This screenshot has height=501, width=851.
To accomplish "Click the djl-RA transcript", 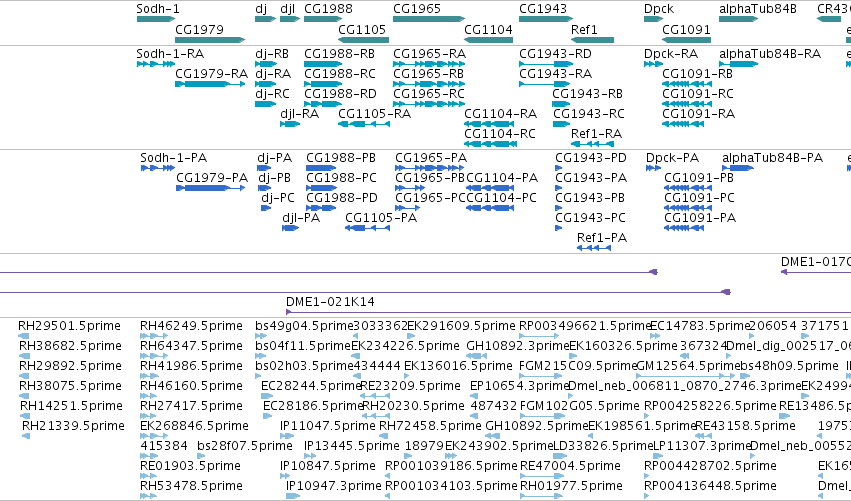I will 290,124.
